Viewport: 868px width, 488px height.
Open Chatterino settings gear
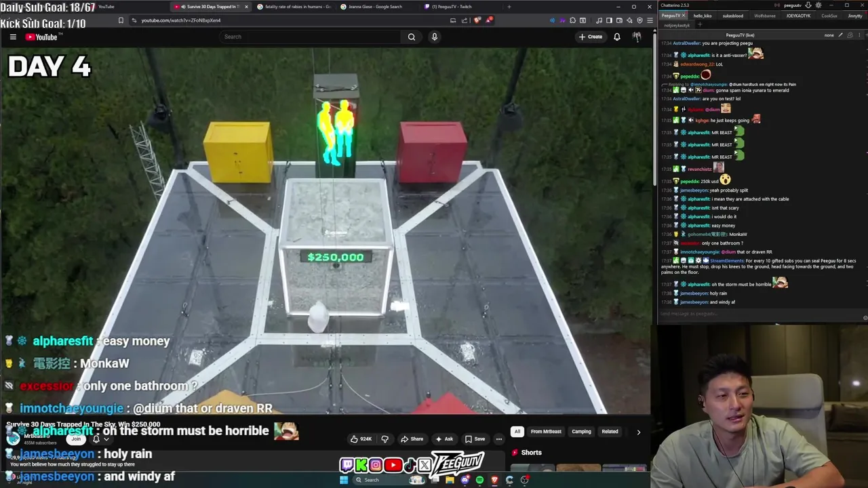point(818,5)
